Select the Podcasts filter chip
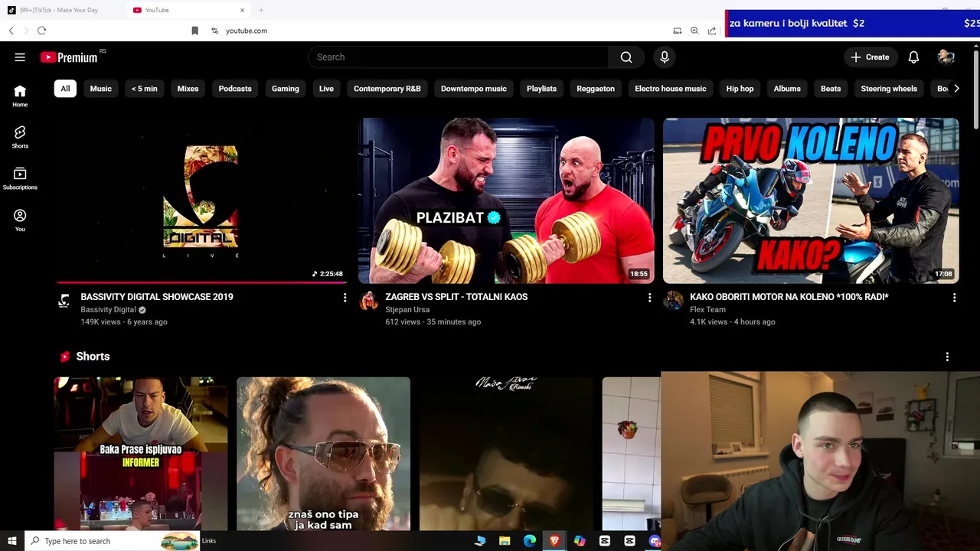 (x=235, y=89)
